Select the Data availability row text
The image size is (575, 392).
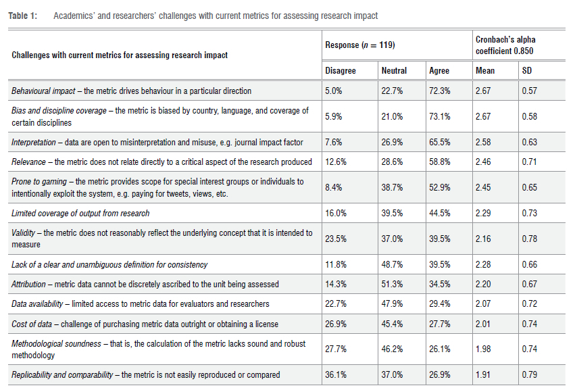(141, 304)
